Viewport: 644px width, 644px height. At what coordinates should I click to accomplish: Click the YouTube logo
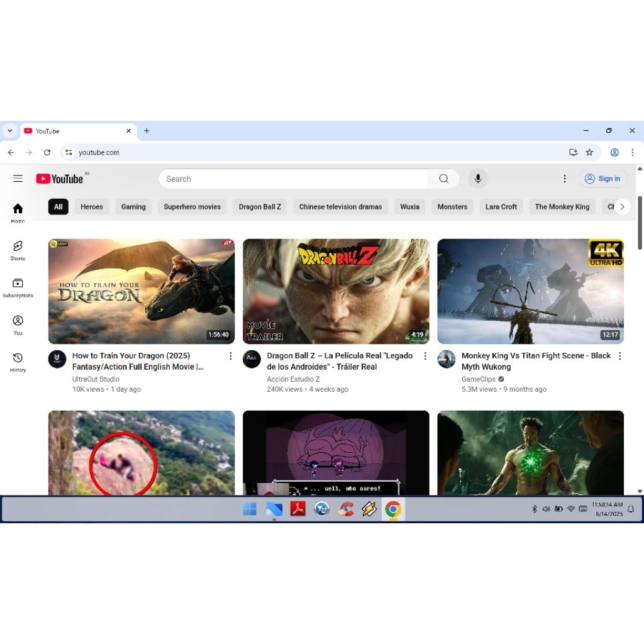(60, 179)
